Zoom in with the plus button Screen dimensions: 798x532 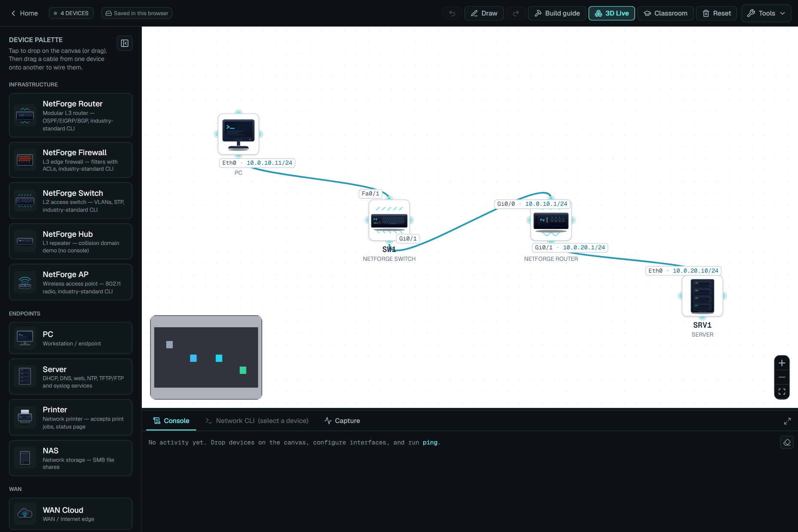point(782,363)
